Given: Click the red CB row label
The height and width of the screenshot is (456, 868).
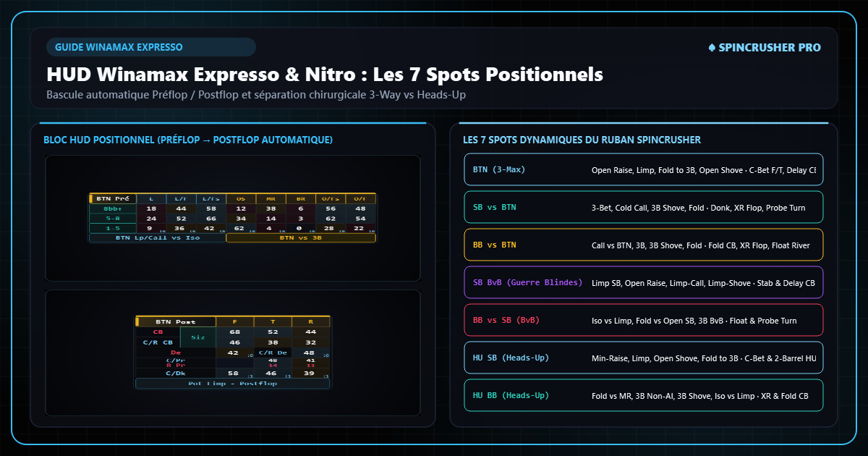Looking at the screenshot, I should 158,332.
